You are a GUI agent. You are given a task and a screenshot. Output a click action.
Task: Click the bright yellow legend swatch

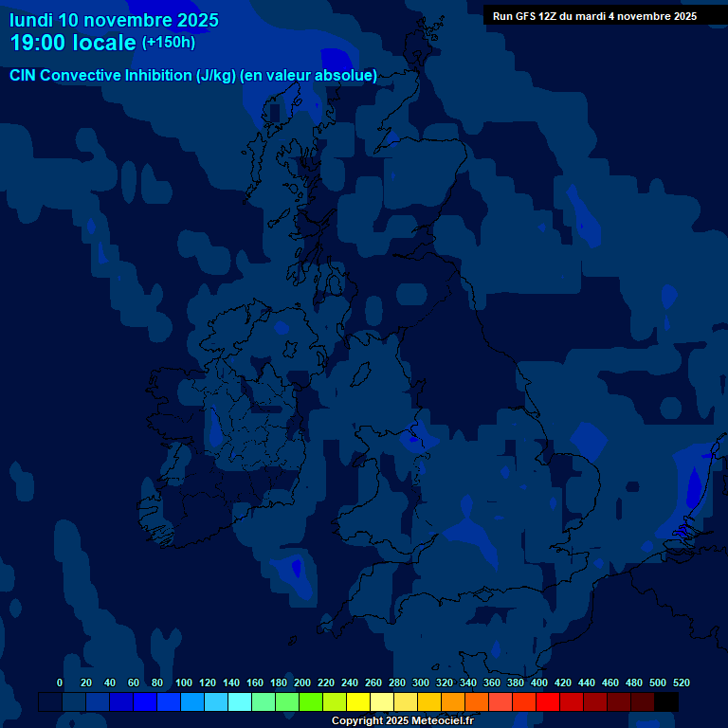[x=358, y=702]
